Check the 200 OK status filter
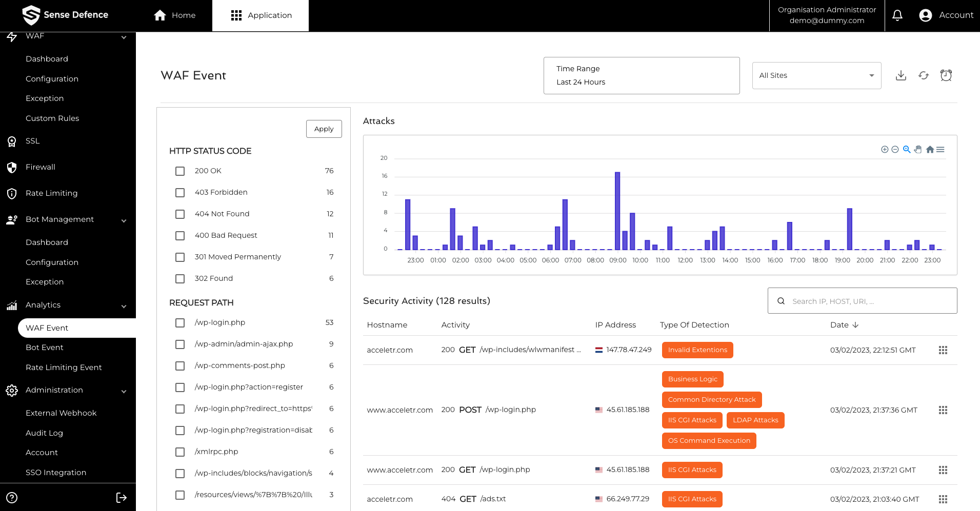 point(180,171)
